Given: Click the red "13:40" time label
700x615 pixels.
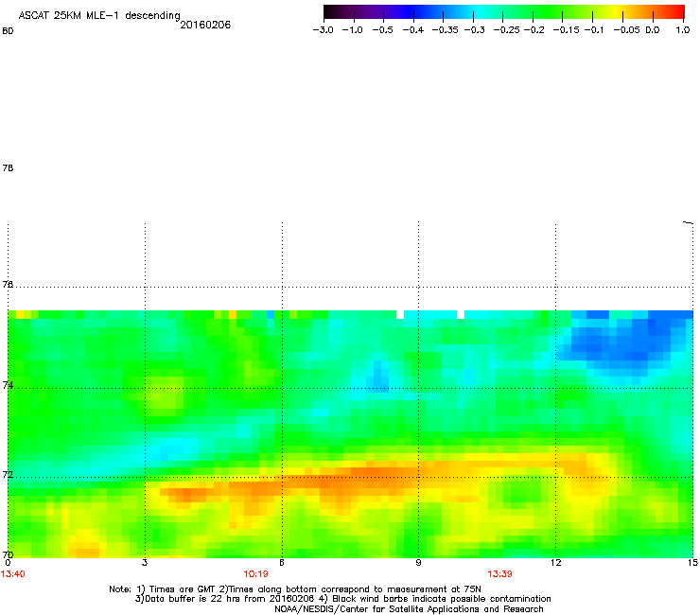Looking at the screenshot, I should point(13,574).
